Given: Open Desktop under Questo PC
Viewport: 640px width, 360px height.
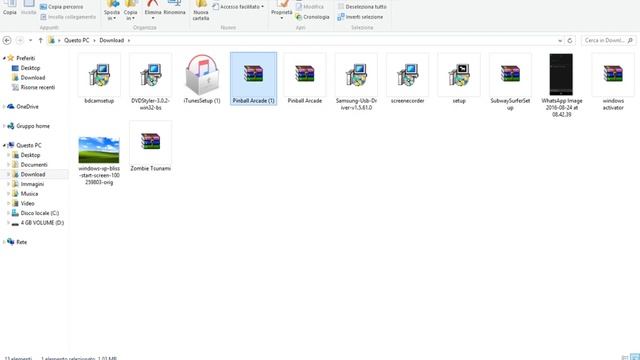Looking at the screenshot, I should [30, 155].
